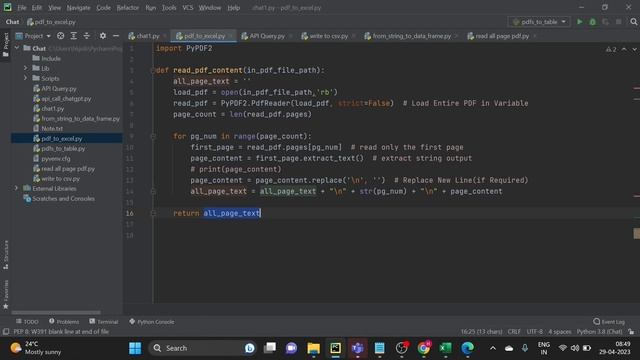Click the taskbar Search box

pyautogui.click(x=202, y=348)
